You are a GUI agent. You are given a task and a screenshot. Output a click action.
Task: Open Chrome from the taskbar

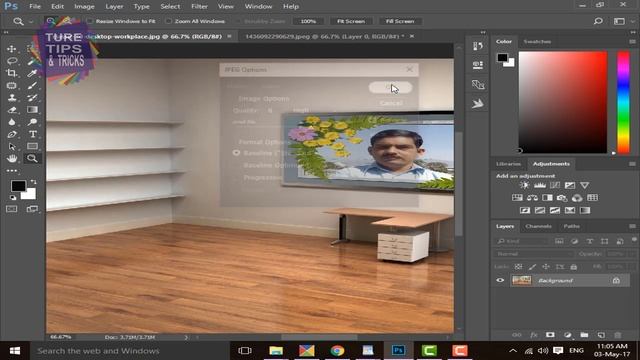[337, 351]
